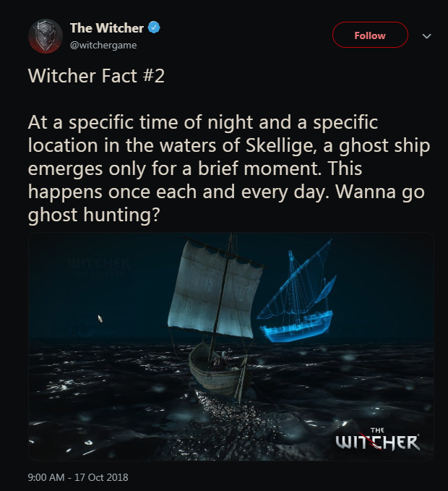Click the mouse cursor in the image

coord(100,318)
